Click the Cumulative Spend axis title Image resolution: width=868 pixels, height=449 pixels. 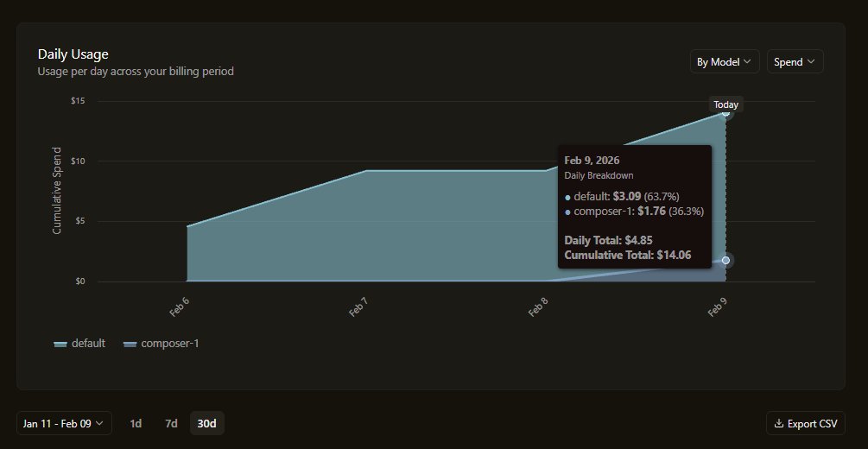tap(57, 191)
